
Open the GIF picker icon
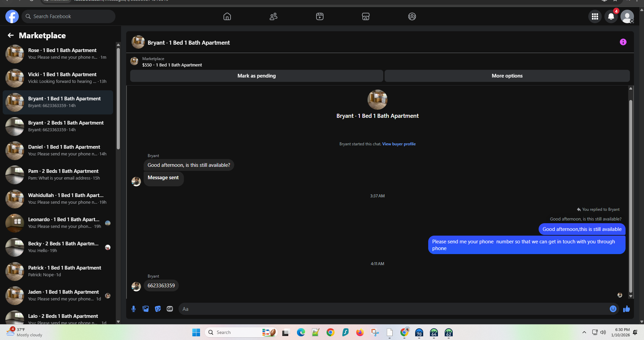tap(170, 309)
